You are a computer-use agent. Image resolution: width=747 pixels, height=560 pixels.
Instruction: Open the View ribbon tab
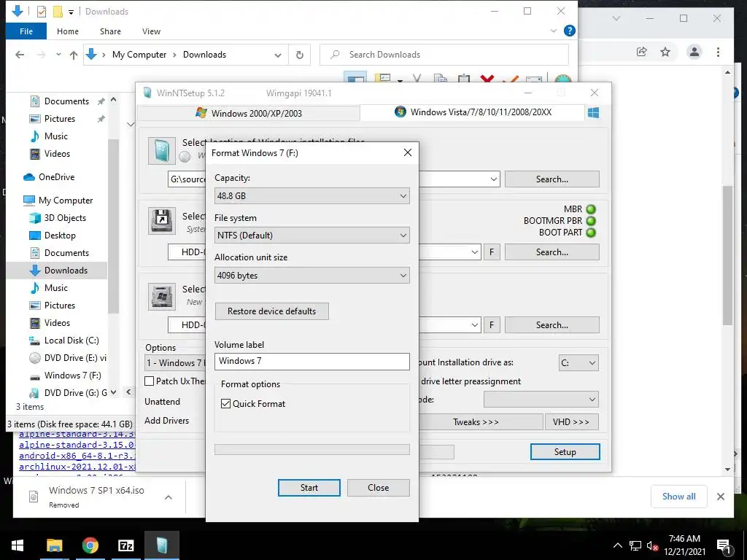coord(151,31)
